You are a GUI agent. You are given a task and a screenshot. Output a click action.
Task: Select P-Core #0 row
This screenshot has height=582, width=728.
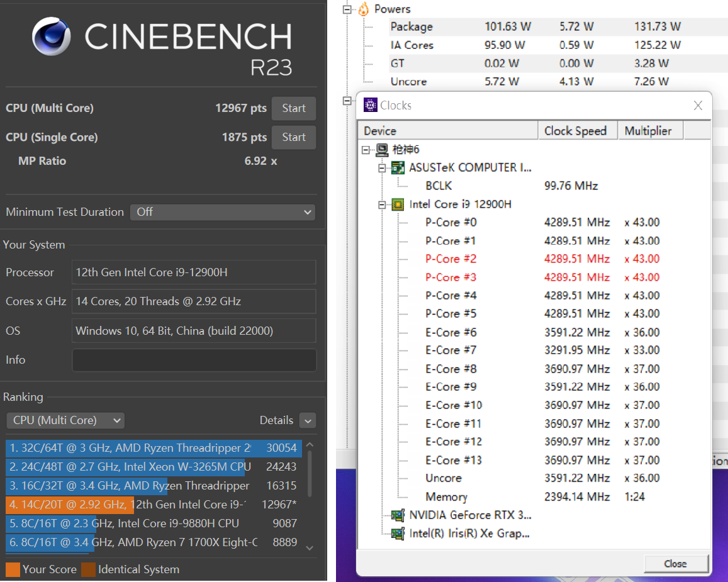click(x=542, y=222)
